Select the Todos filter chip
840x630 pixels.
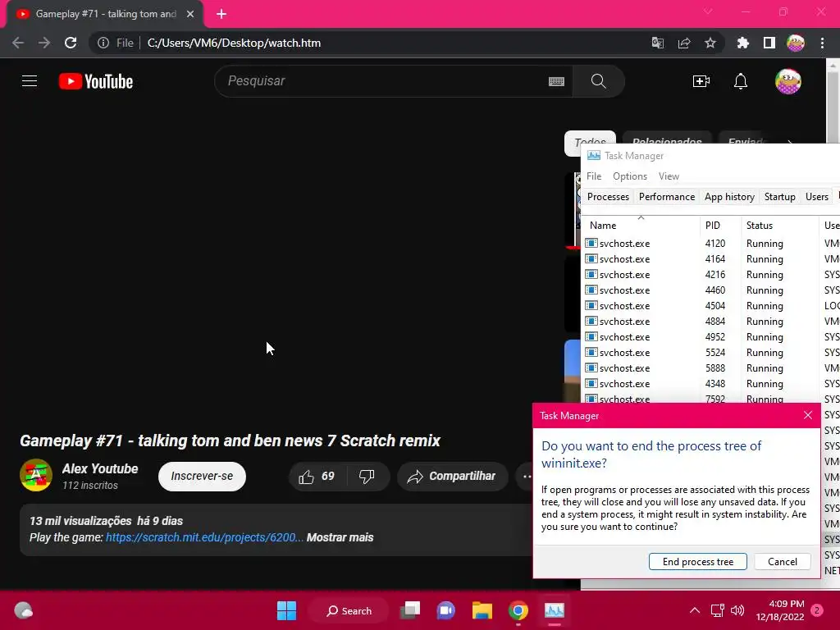(x=590, y=143)
